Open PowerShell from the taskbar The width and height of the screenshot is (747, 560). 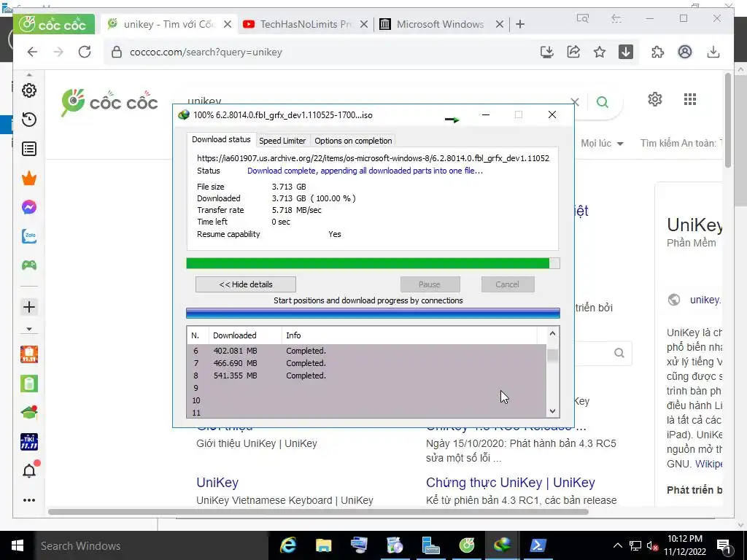point(538,545)
